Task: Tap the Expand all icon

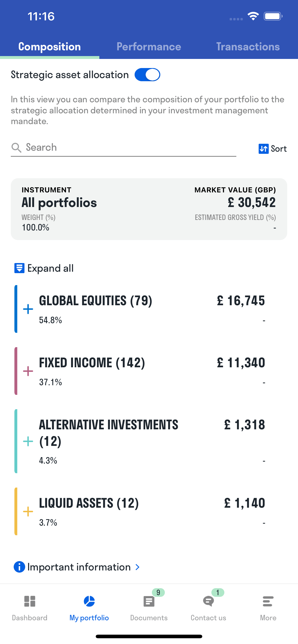Action: [19, 268]
